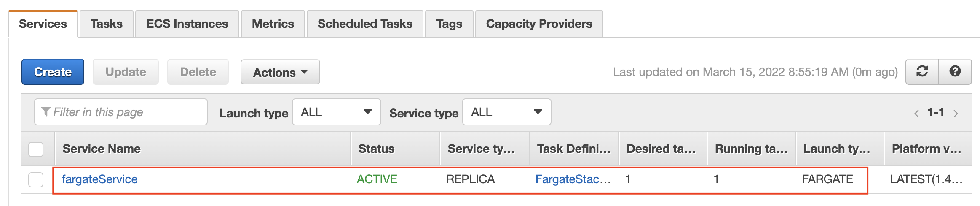Open the Capacity Providers tab
This screenshot has width=980, height=206.
tap(539, 24)
